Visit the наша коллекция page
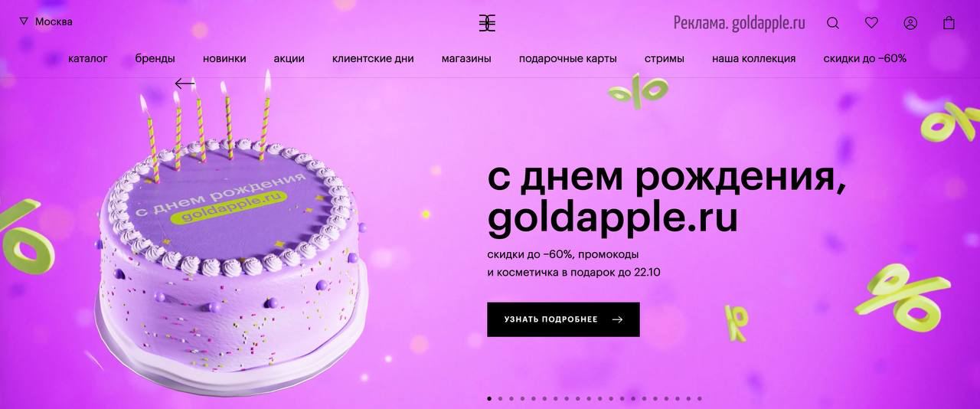Screen dimensions: 980x409 tap(754, 58)
